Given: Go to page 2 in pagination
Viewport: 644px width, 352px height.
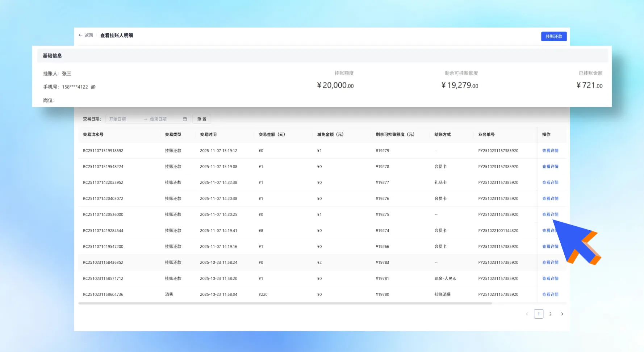Looking at the screenshot, I should pyautogui.click(x=550, y=314).
